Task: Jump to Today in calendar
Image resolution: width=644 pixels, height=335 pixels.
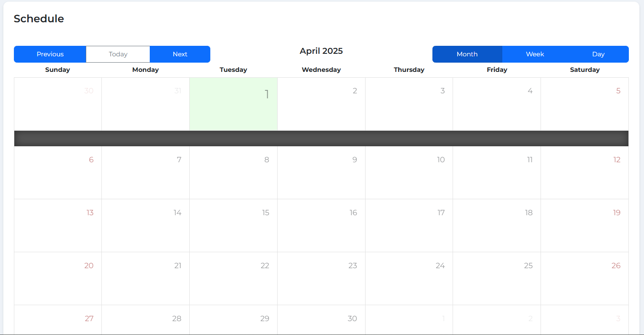Action: (118, 54)
